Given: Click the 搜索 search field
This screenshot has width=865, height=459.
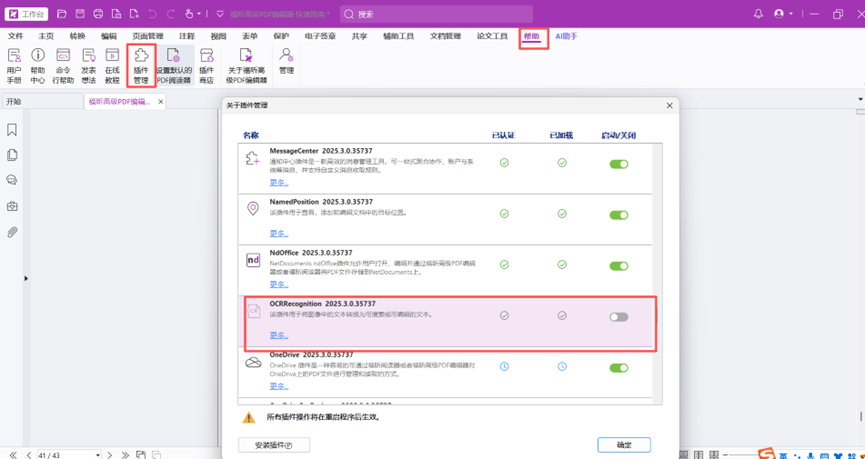Looking at the screenshot, I should pyautogui.click(x=435, y=14).
